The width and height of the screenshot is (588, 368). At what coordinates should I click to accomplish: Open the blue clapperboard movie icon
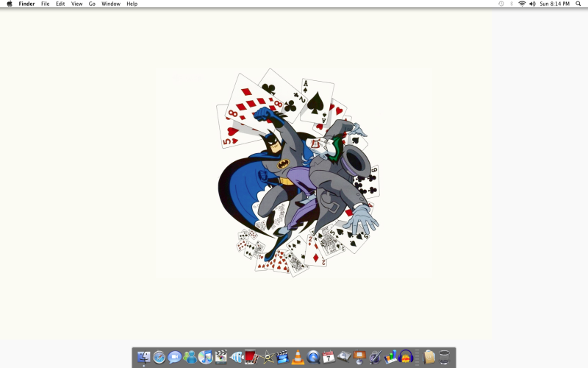tap(282, 357)
